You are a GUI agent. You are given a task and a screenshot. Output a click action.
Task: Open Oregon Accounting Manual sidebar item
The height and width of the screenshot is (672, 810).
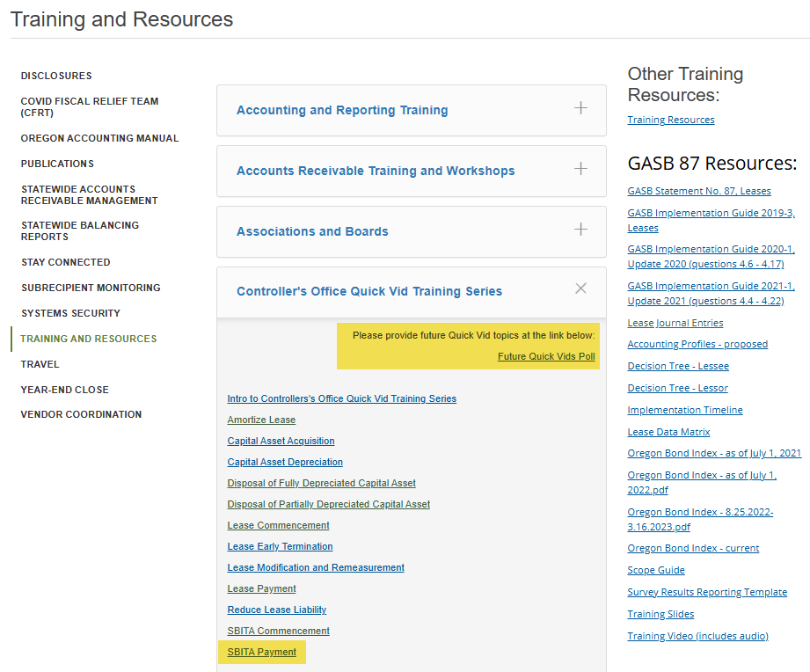pyautogui.click(x=99, y=139)
